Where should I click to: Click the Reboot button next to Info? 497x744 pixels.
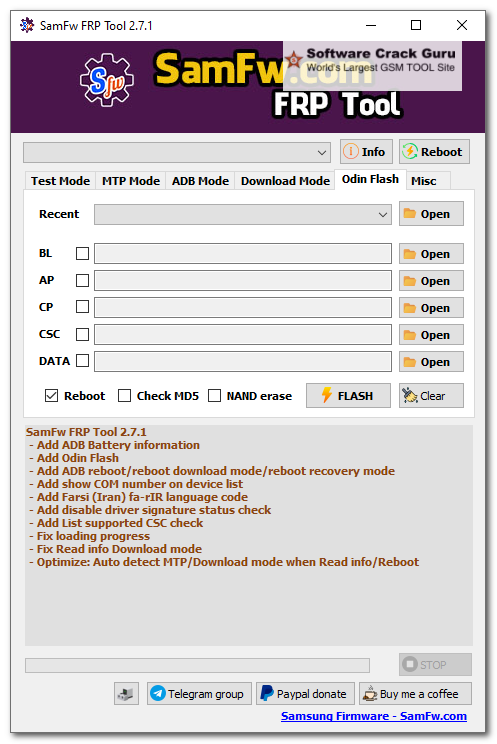coord(434,152)
